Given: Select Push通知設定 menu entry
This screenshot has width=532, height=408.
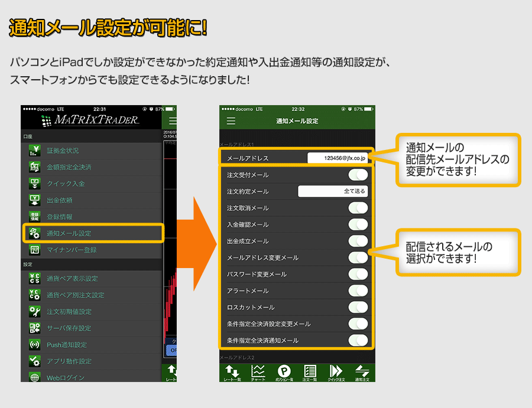Looking at the screenshot, I should (x=92, y=345).
